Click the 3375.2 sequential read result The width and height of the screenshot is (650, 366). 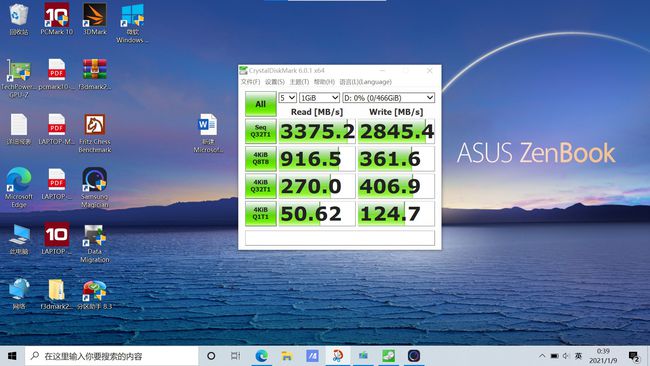coord(317,131)
